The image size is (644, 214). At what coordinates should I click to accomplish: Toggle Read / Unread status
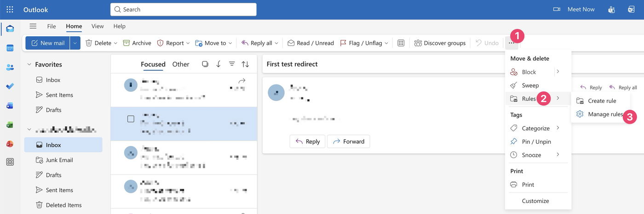coord(310,43)
